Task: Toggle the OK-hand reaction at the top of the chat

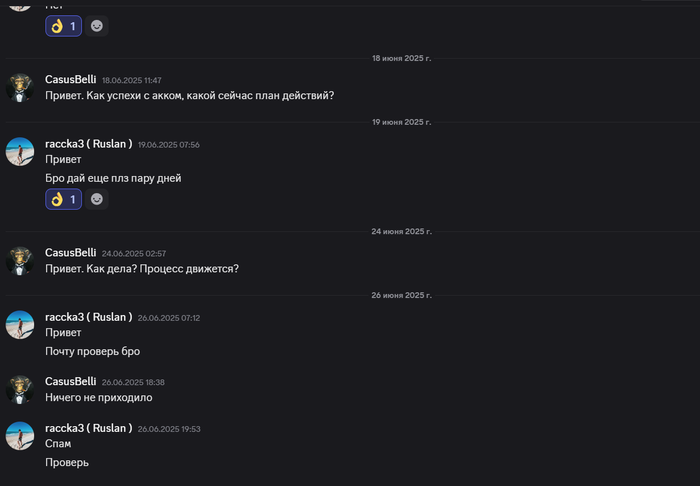Action: pyautogui.click(x=63, y=26)
